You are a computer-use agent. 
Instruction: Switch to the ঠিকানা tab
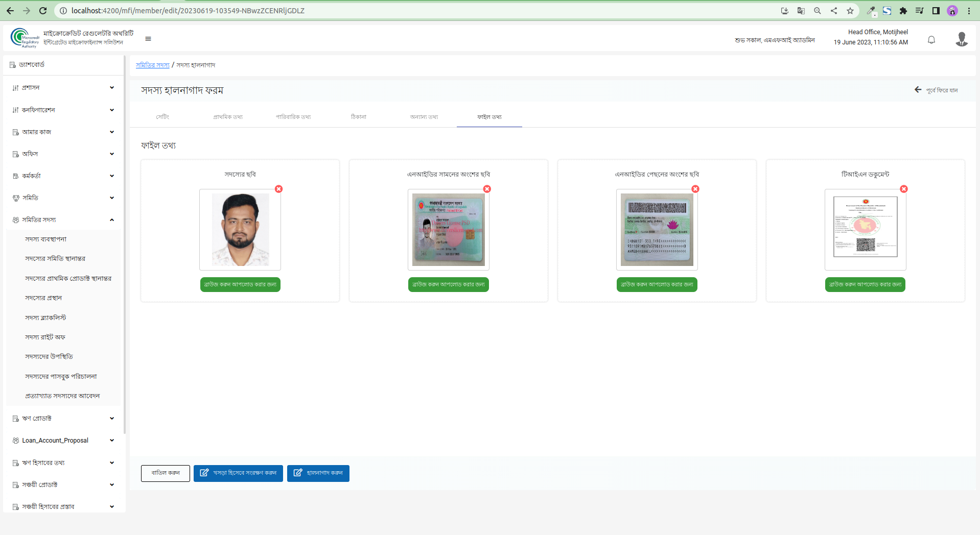click(x=359, y=117)
